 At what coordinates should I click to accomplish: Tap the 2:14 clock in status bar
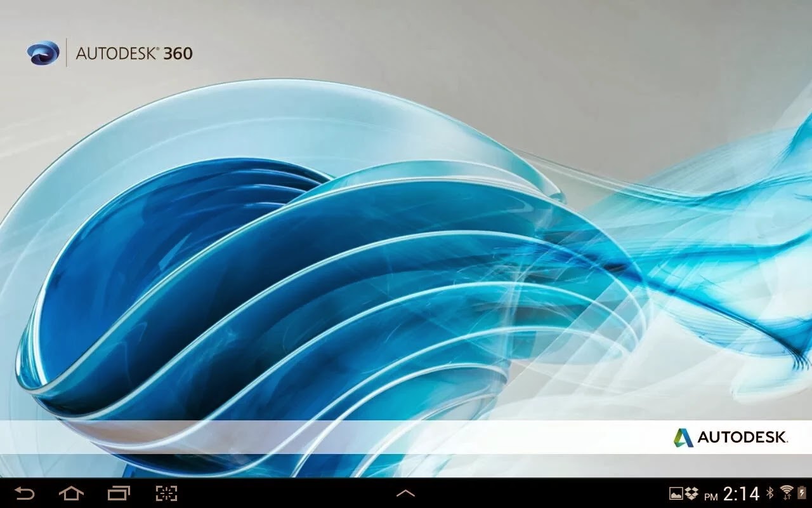(x=741, y=493)
